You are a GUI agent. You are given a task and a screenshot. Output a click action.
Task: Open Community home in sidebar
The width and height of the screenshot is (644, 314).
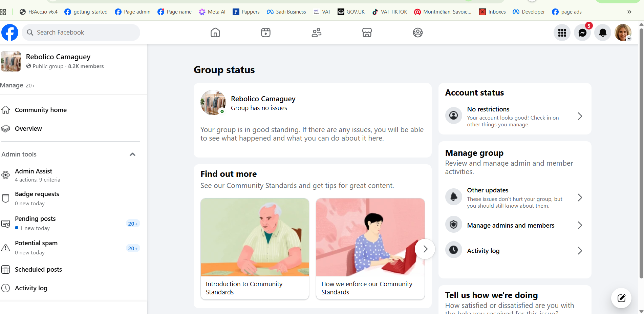pyautogui.click(x=70, y=110)
